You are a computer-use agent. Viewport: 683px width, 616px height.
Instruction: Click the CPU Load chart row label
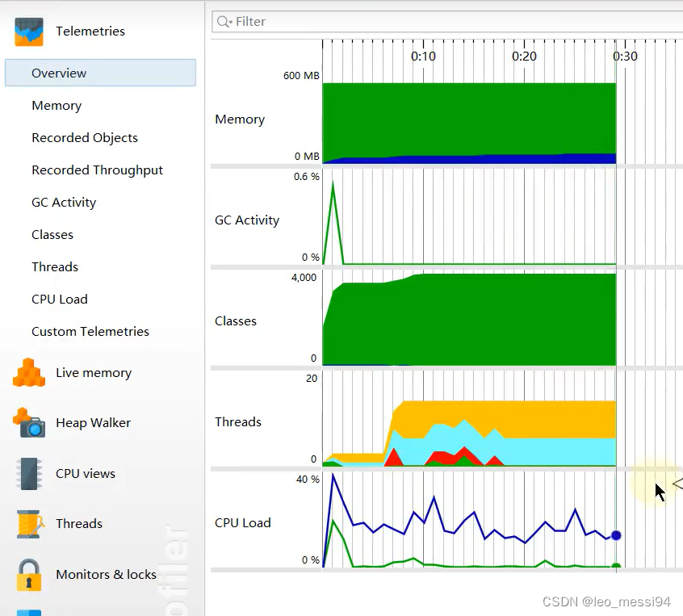[243, 523]
